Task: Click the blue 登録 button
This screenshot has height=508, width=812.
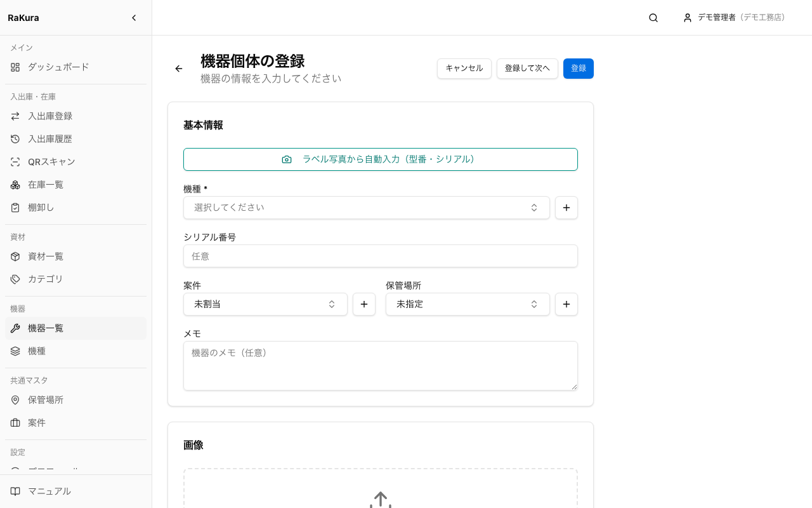Action: 579,69
